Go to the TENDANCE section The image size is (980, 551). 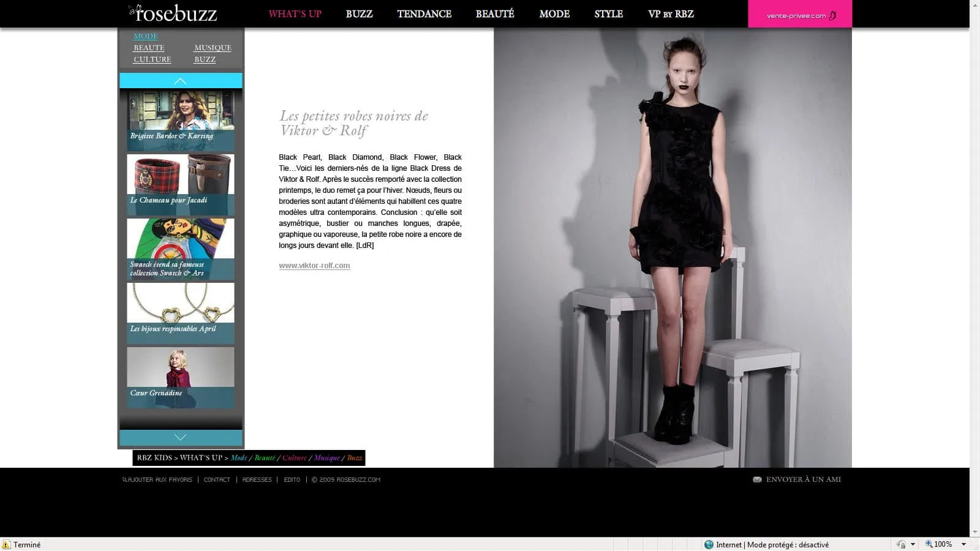coord(424,14)
